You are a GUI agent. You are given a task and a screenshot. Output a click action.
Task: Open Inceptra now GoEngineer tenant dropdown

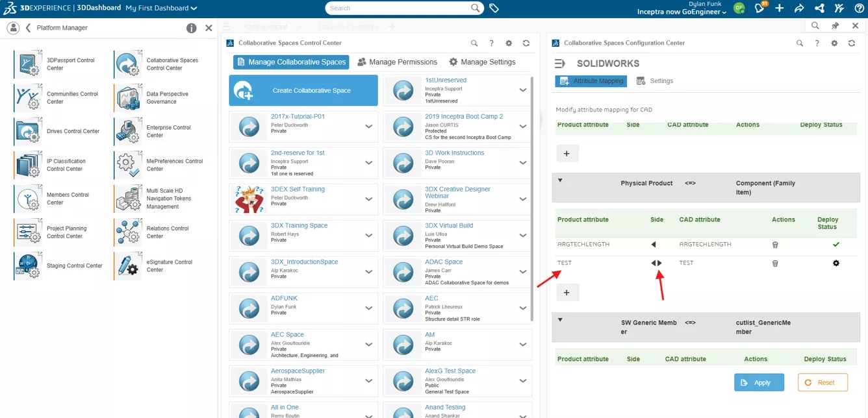point(682,12)
